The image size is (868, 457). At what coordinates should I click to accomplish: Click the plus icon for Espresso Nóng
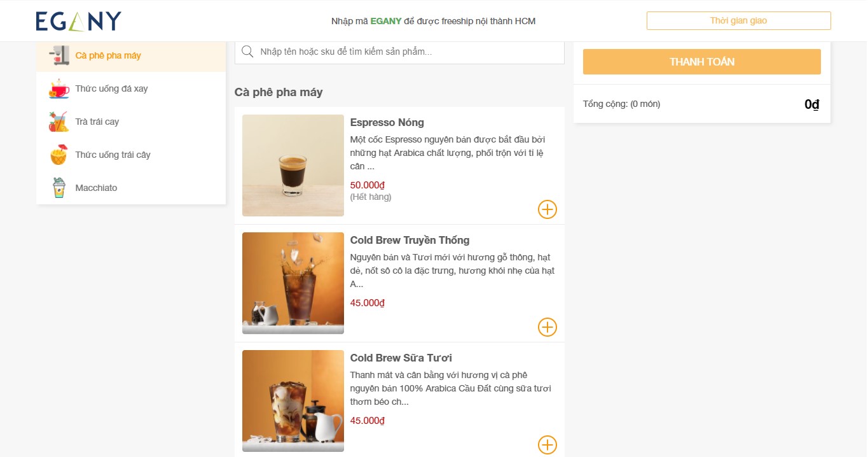(547, 209)
